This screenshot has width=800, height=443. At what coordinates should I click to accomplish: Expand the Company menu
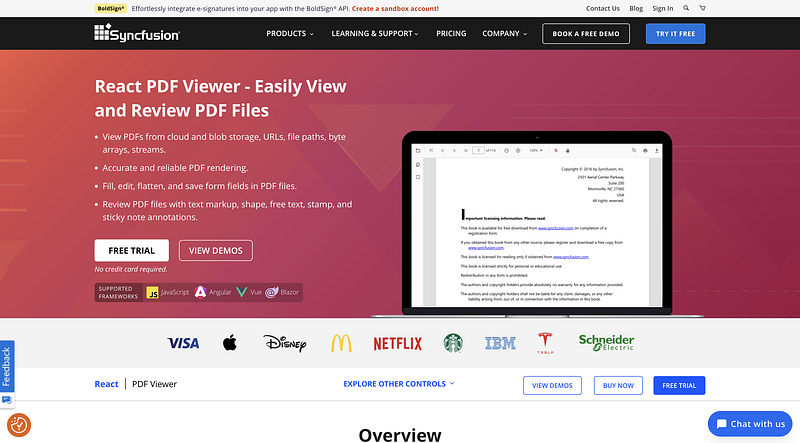point(505,34)
